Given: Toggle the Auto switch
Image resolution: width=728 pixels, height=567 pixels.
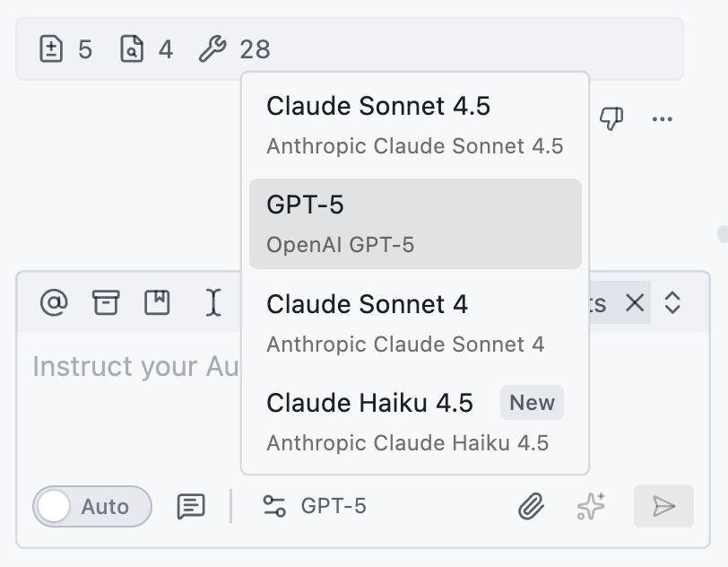Looking at the screenshot, I should 92,507.
